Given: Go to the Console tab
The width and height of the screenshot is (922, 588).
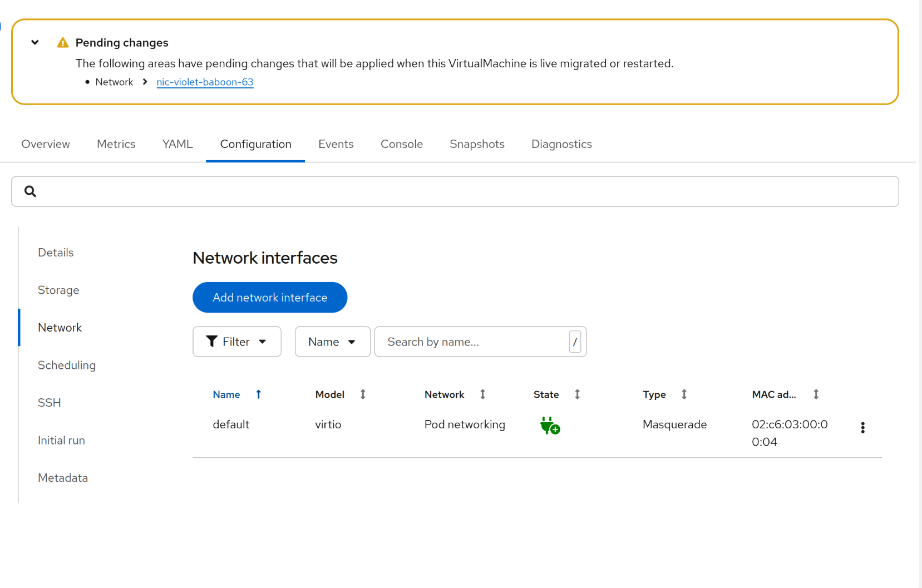Looking at the screenshot, I should coord(401,144).
